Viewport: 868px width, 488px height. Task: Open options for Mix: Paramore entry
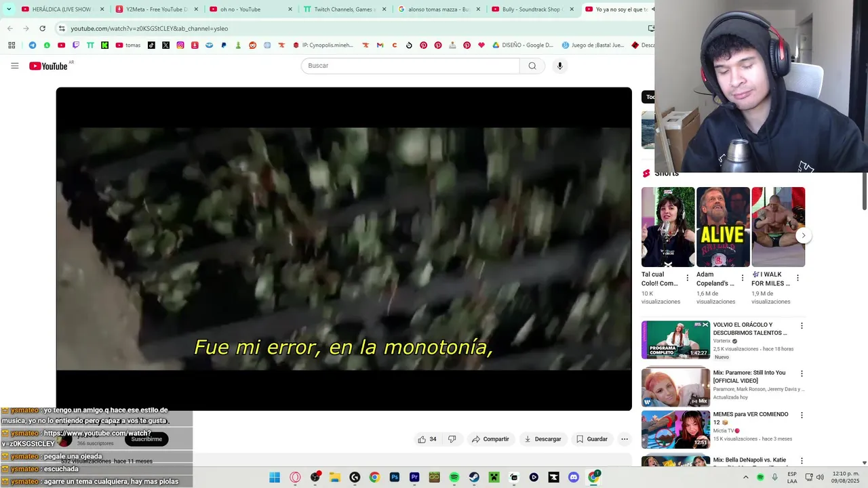802,373
